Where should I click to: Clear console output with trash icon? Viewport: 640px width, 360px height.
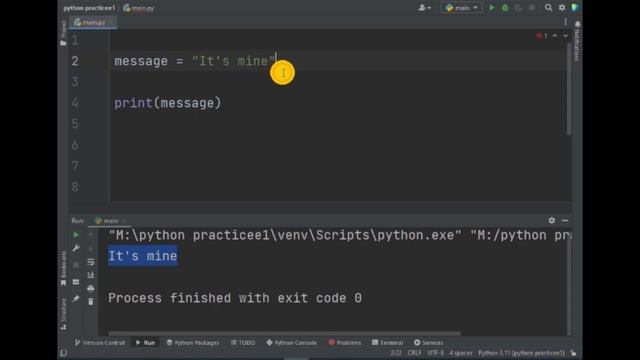91,302
